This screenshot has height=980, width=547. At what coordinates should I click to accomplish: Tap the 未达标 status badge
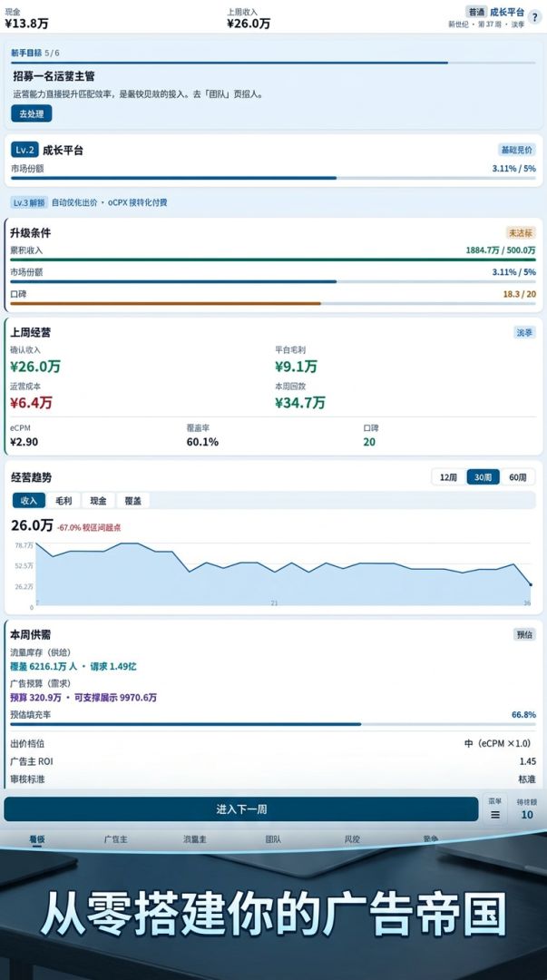click(521, 232)
